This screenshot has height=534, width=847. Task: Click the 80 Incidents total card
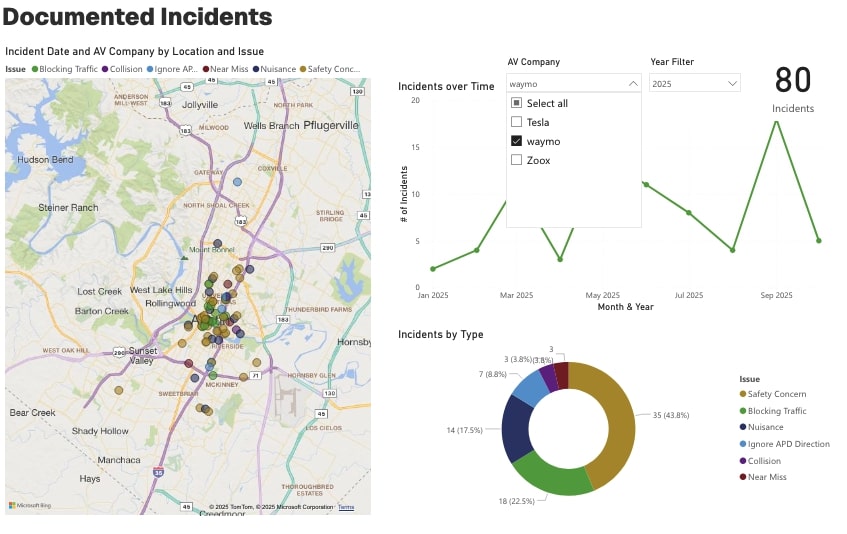tap(793, 88)
